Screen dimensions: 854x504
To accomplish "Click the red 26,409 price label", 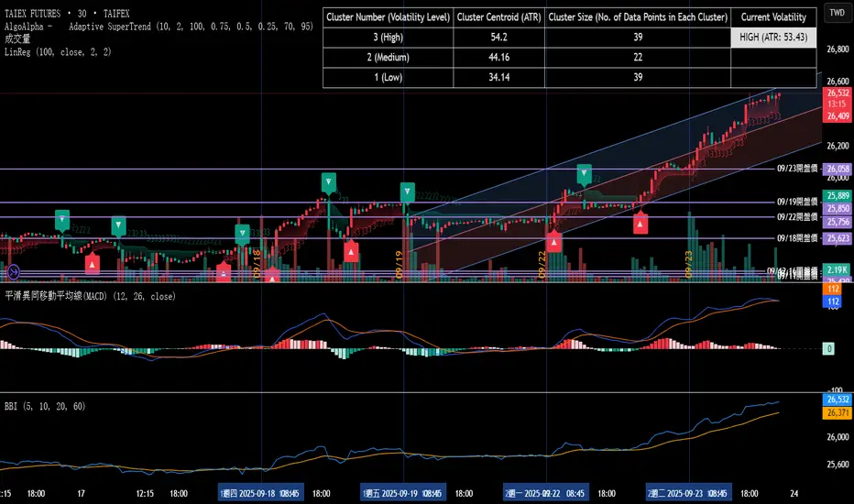I will click(x=838, y=116).
